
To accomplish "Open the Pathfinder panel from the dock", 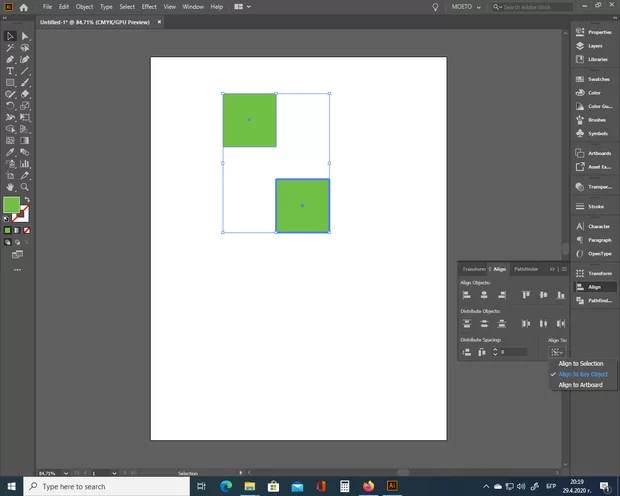I will tap(595, 300).
